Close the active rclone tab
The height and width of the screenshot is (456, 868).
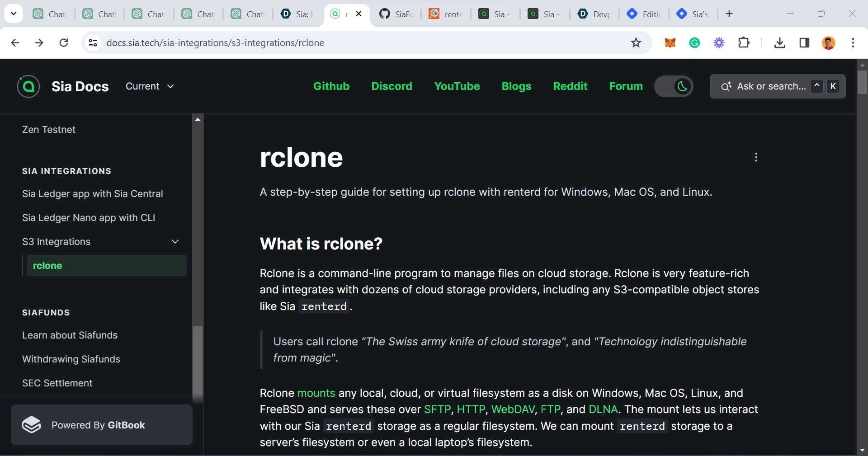pos(359,14)
